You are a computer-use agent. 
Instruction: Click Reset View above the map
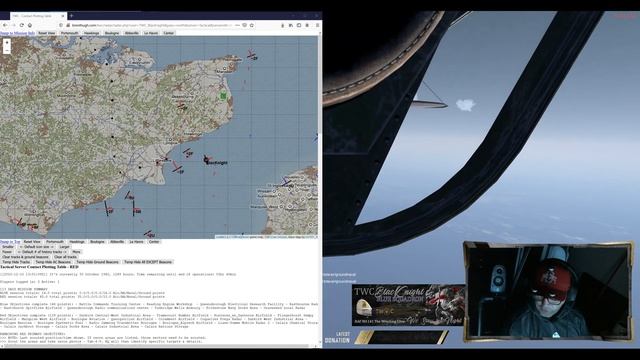47,33
